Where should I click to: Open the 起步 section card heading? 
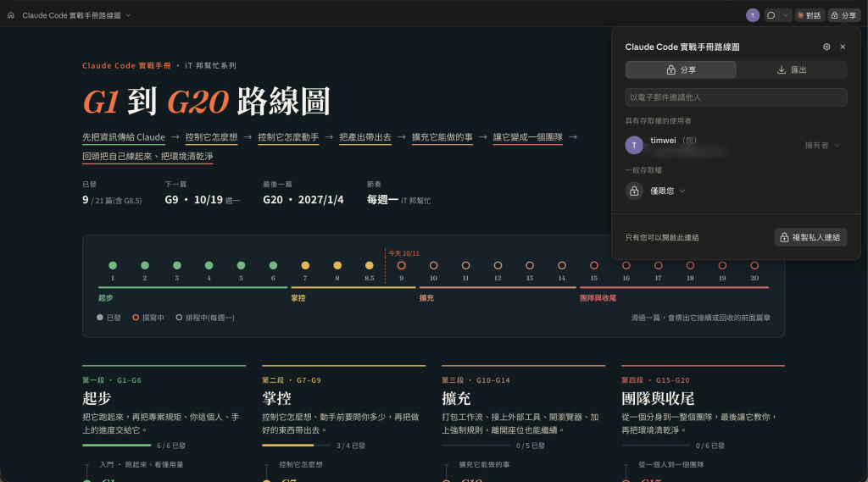pyautogui.click(x=97, y=398)
